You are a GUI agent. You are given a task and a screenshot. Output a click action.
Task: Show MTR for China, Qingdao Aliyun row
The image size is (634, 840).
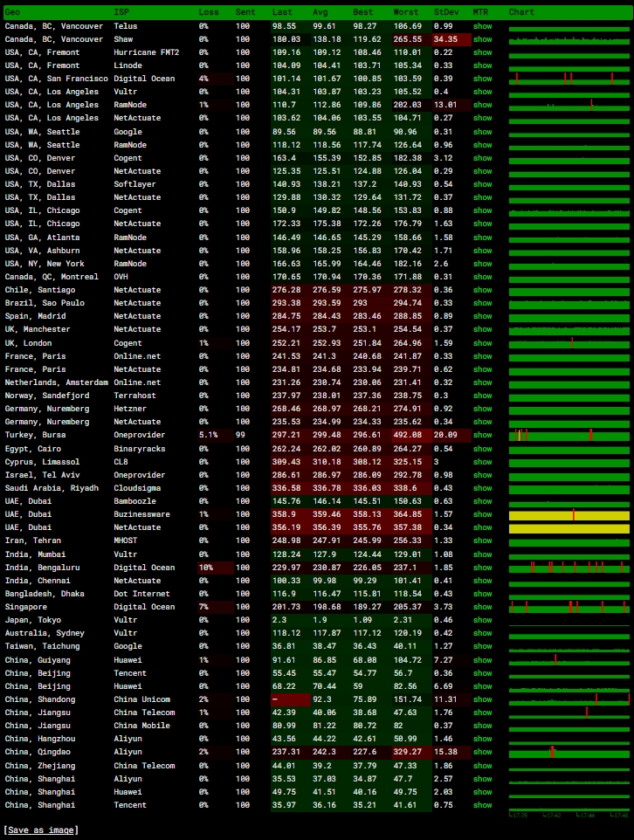coord(482,752)
